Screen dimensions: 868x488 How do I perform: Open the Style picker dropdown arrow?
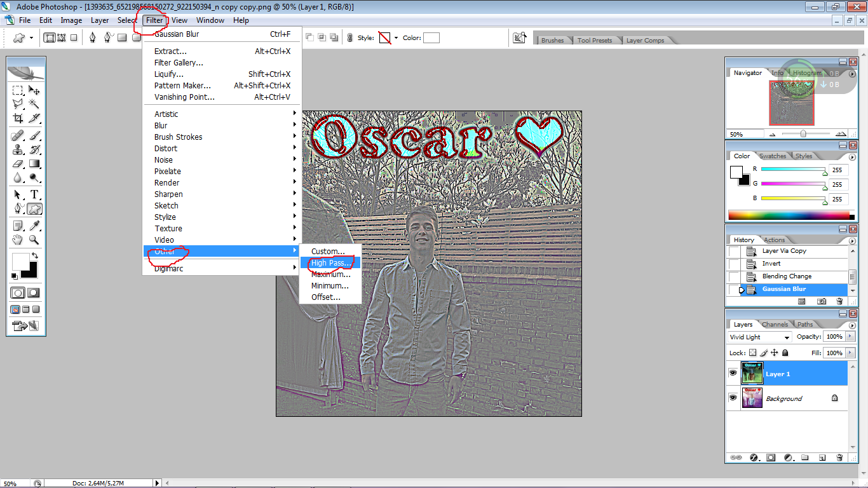[396, 38]
